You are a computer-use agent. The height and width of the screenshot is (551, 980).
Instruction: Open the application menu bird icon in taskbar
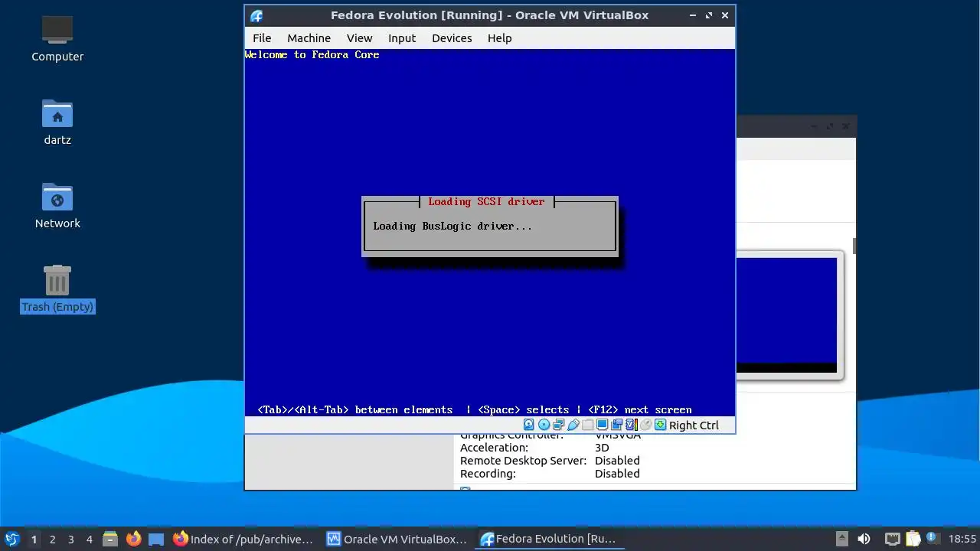[x=11, y=539]
